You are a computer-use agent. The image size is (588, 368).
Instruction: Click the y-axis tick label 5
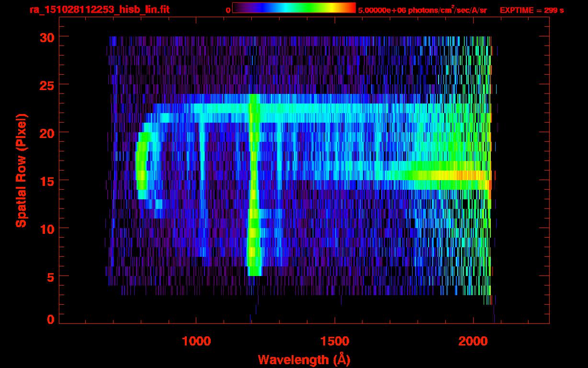pyautogui.click(x=50, y=276)
